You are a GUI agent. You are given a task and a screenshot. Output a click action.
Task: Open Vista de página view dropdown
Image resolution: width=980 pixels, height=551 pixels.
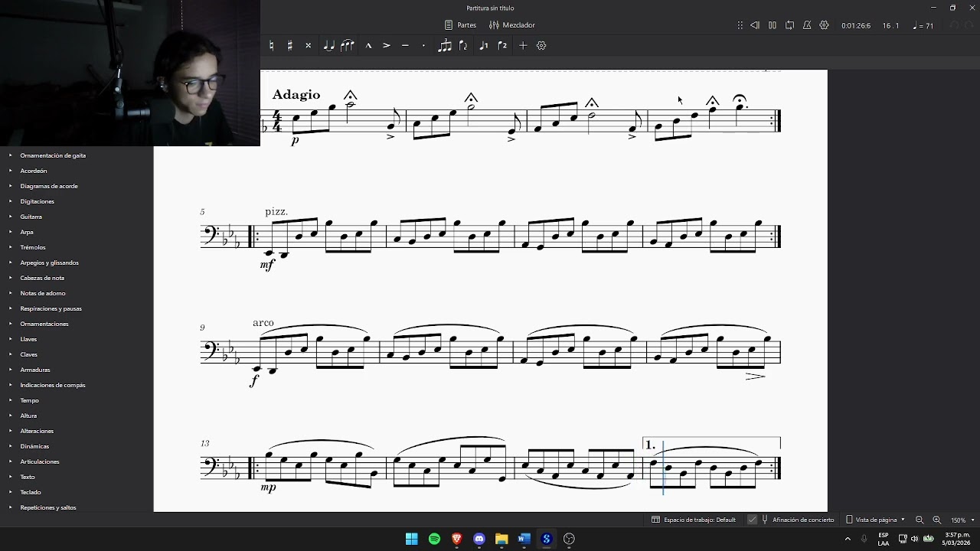(x=875, y=520)
